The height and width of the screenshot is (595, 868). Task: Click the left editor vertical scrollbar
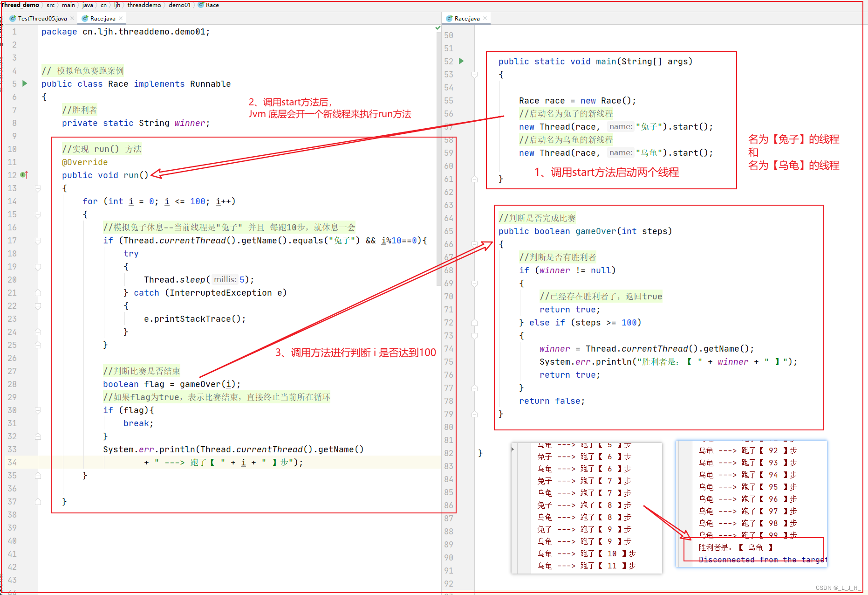(x=438, y=159)
